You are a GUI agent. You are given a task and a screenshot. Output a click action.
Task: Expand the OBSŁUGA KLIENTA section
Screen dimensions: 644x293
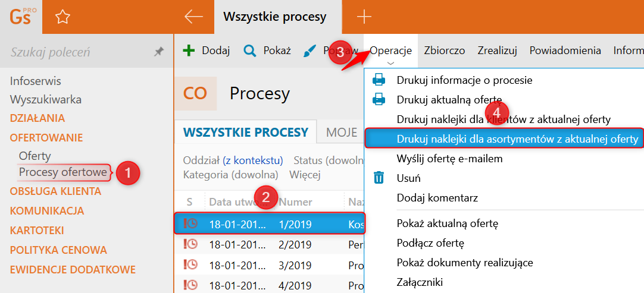(55, 191)
